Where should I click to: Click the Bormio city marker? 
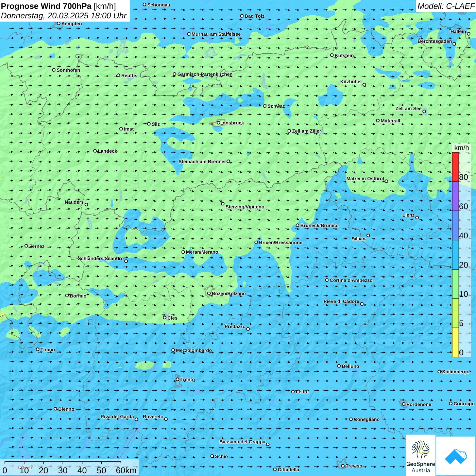tap(67, 295)
